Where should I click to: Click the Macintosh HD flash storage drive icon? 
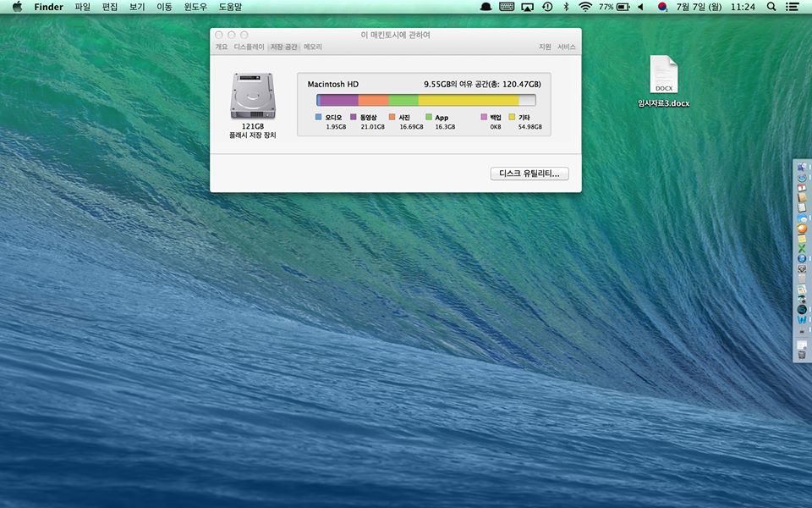pos(252,96)
